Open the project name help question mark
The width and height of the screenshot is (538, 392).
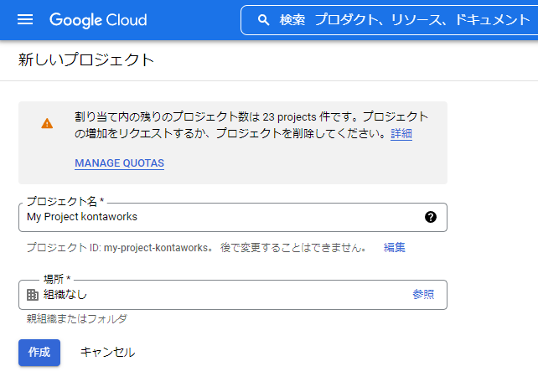click(x=431, y=217)
